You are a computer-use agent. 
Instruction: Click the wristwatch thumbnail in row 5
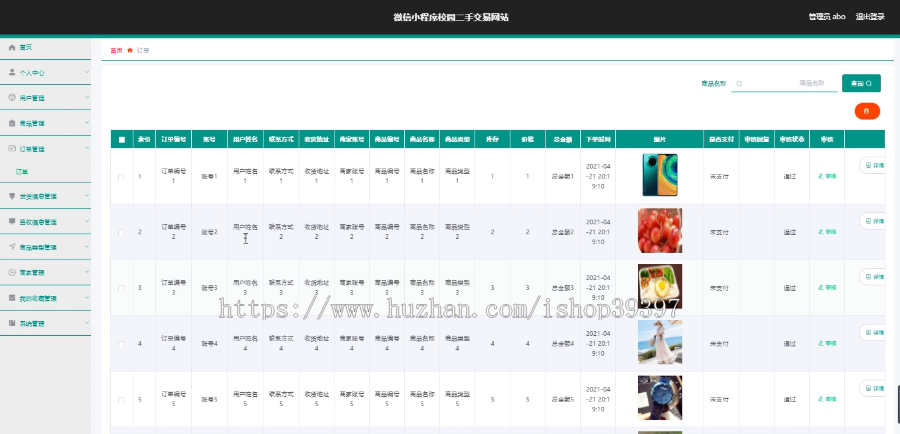pos(660,398)
